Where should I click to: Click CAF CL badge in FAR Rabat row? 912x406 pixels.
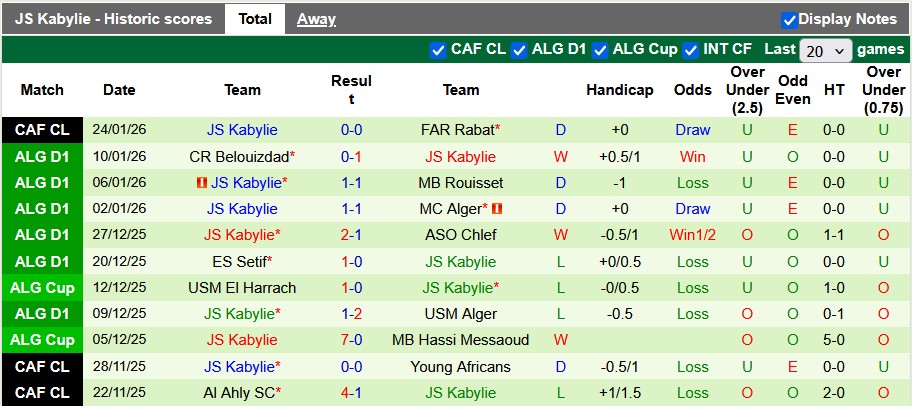click(x=42, y=130)
